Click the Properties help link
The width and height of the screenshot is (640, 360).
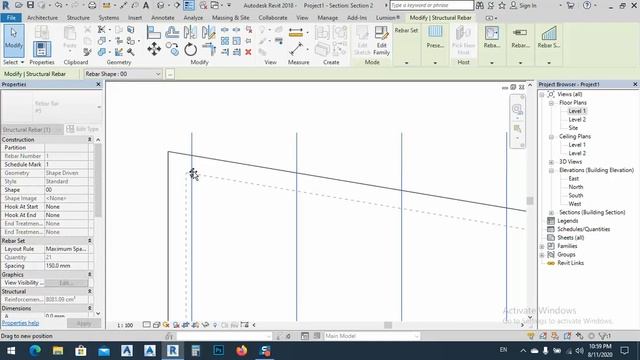pyautogui.click(x=20, y=323)
